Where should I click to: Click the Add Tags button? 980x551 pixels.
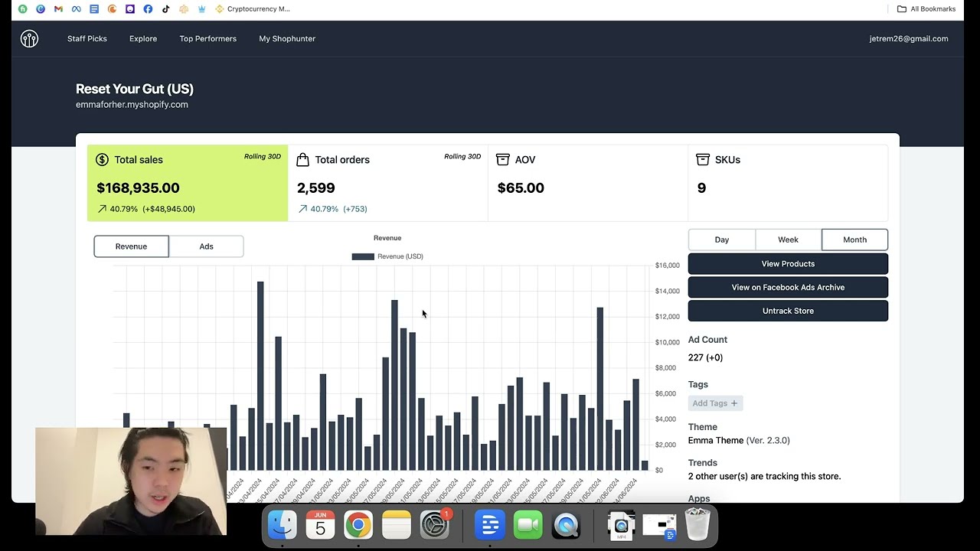pos(715,403)
